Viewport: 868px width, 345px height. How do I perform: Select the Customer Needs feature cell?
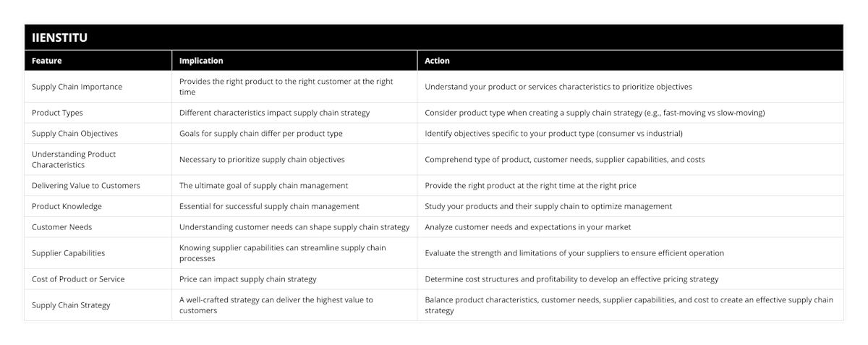[x=62, y=227]
